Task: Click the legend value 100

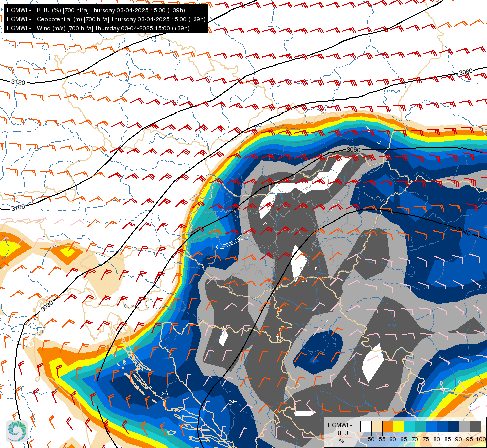Action: 481,440
